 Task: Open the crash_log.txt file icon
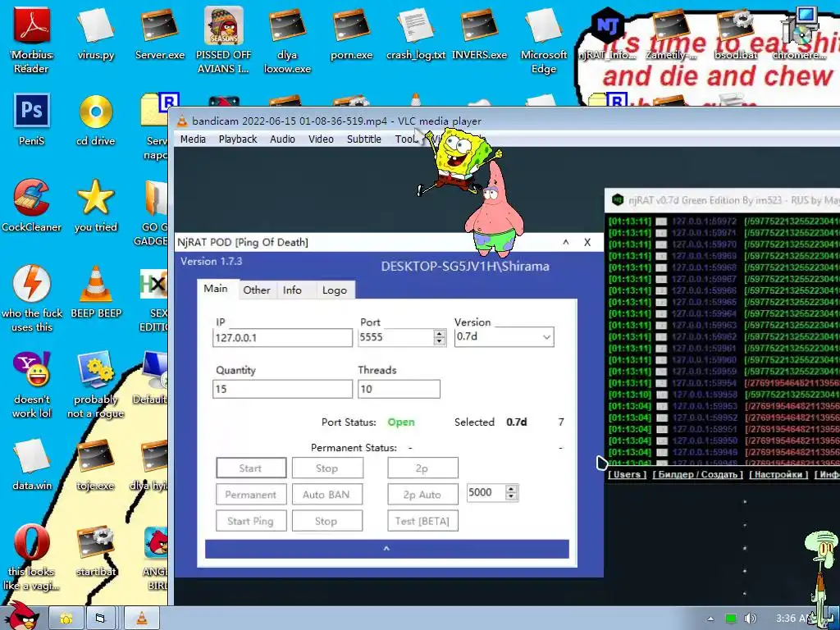coord(416,34)
